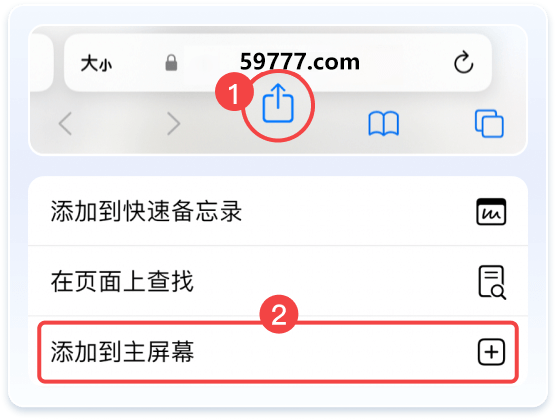Tap the small 小 character beside 大

105,65
